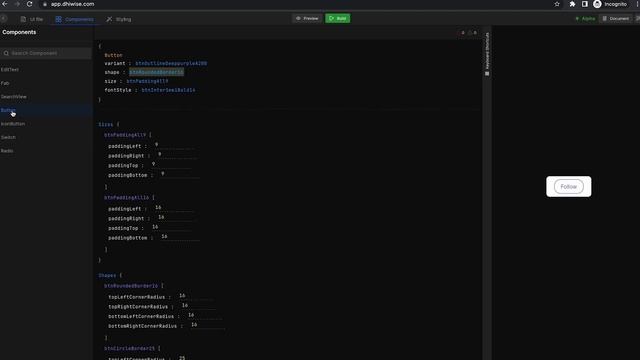Viewport: 640px width, 360px height.
Task: Edit bottomLeftCornerRadius under btnRoundedBorder16
Action: [x=205, y=316]
